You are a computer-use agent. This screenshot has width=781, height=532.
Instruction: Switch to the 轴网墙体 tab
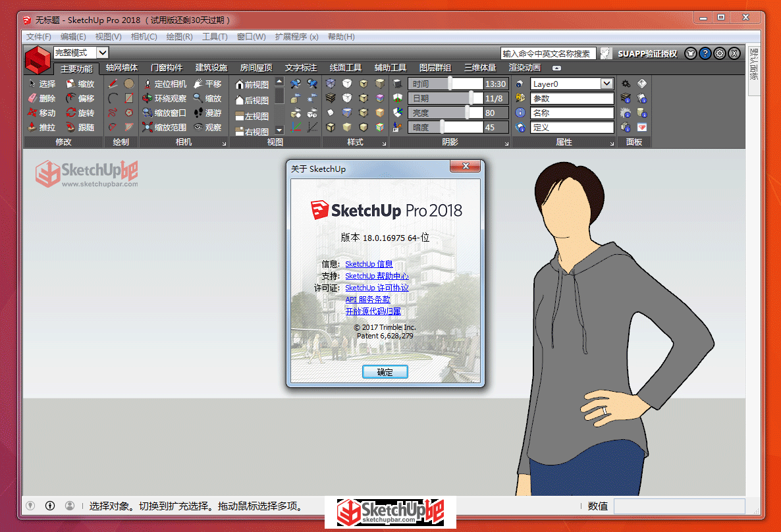tap(122, 68)
